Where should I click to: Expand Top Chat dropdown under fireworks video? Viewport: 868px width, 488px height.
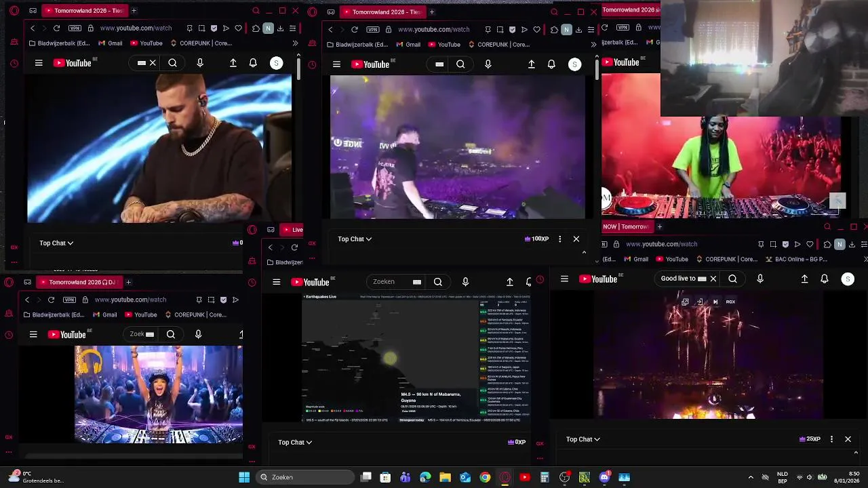[583, 439]
